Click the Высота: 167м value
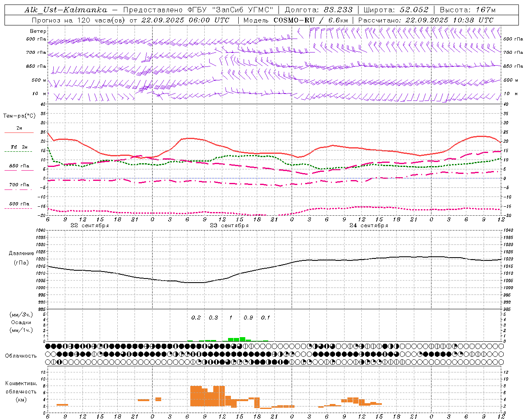The width and height of the screenshot is (525, 420). point(468,10)
